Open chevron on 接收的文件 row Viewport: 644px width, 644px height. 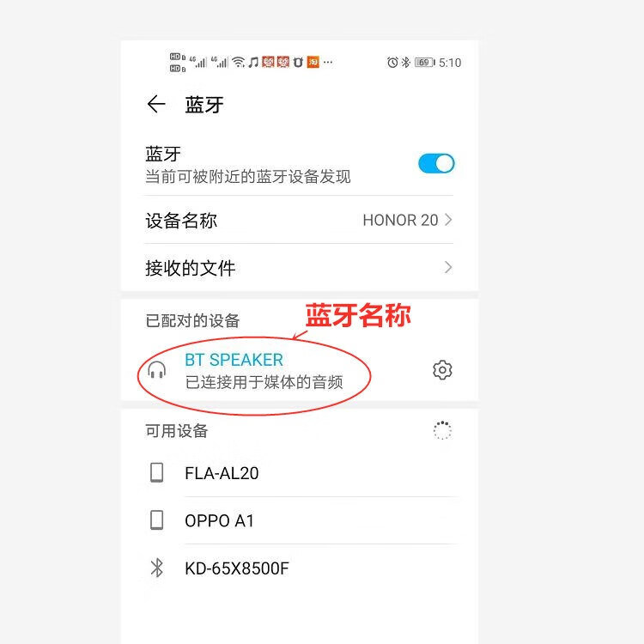tap(448, 267)
